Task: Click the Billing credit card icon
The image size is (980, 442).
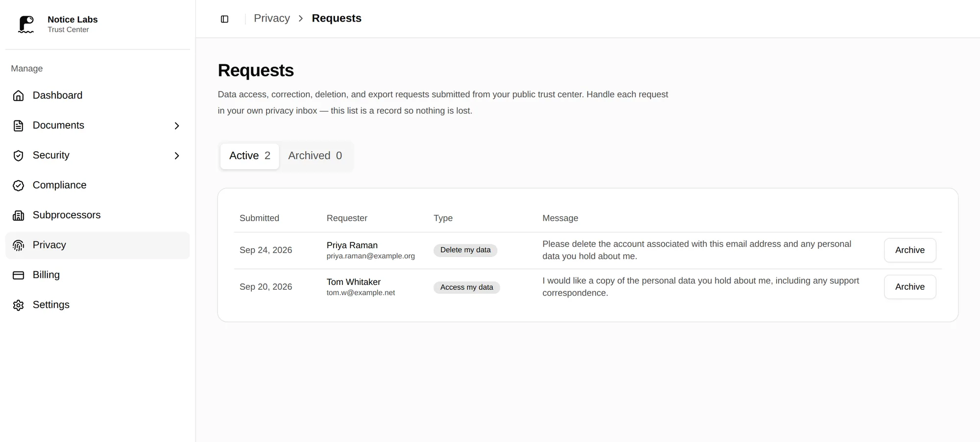Action: click(x=19, y=275)
